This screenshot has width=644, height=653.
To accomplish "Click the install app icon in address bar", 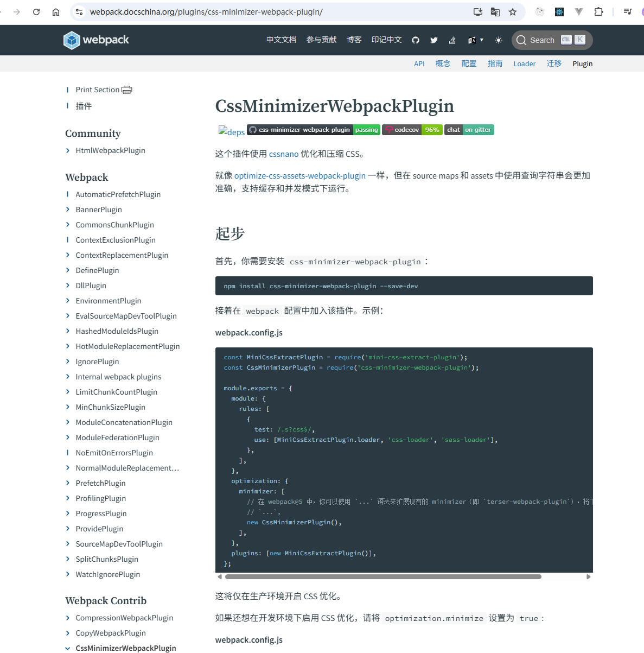I will point(478,12).
